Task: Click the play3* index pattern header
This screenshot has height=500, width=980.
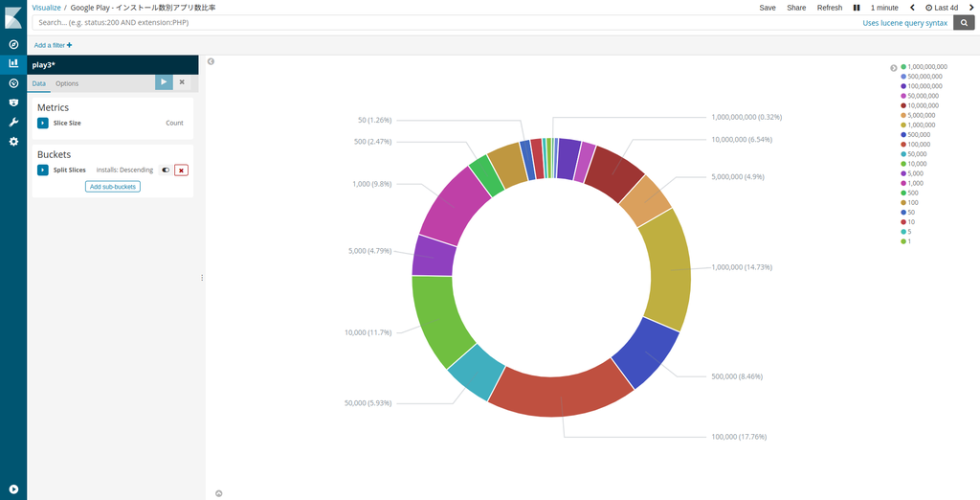Action: (113, 65)
